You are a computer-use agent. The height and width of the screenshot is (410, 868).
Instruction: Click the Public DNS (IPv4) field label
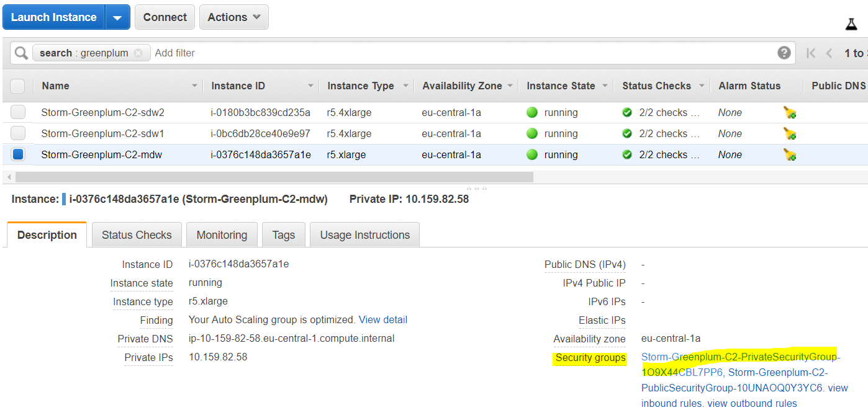point(585,264)
